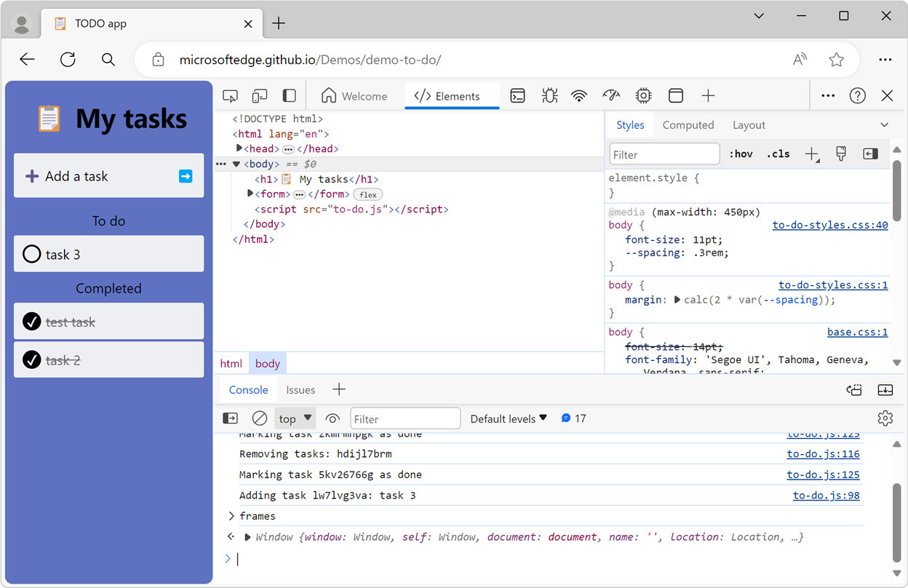Switch to the Issues tab
The width and height of the screenshot is (908, 588).
[x=300, y=389]
